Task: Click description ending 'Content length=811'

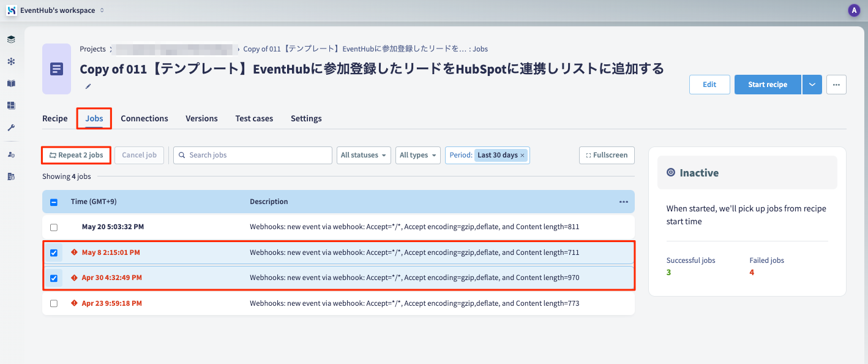Action: coord(414,227)
